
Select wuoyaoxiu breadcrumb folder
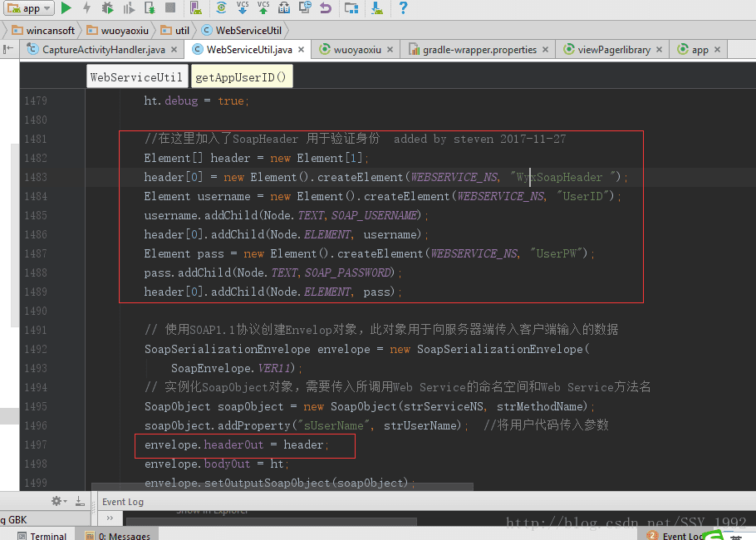(x=118, y=31)
